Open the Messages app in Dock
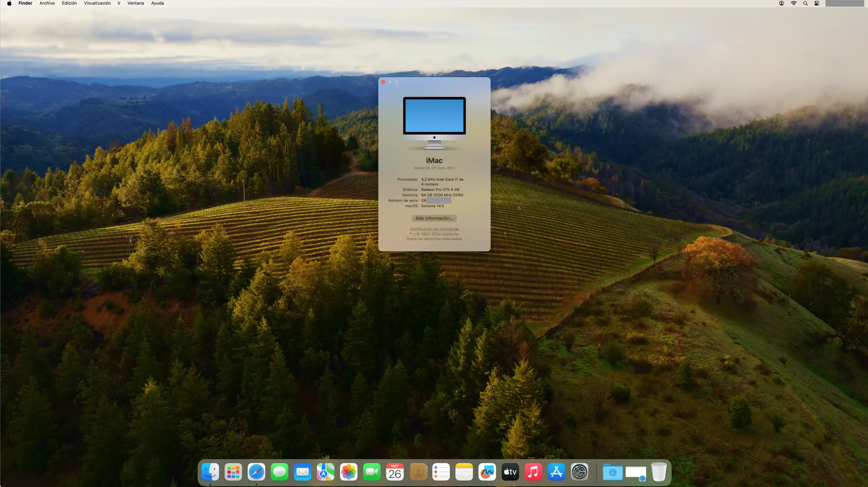The width and height of the screenshot is (868, 487). (x=279, y=472)
